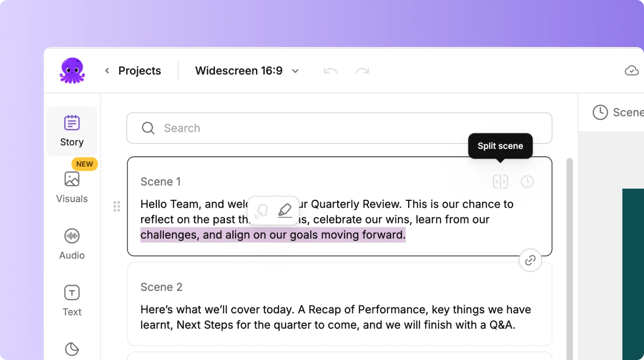
Task: Click the undo arrow
Action: coord(330,71)
